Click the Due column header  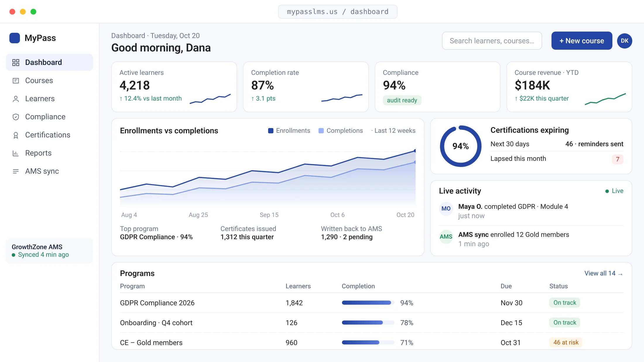[506, 286]
